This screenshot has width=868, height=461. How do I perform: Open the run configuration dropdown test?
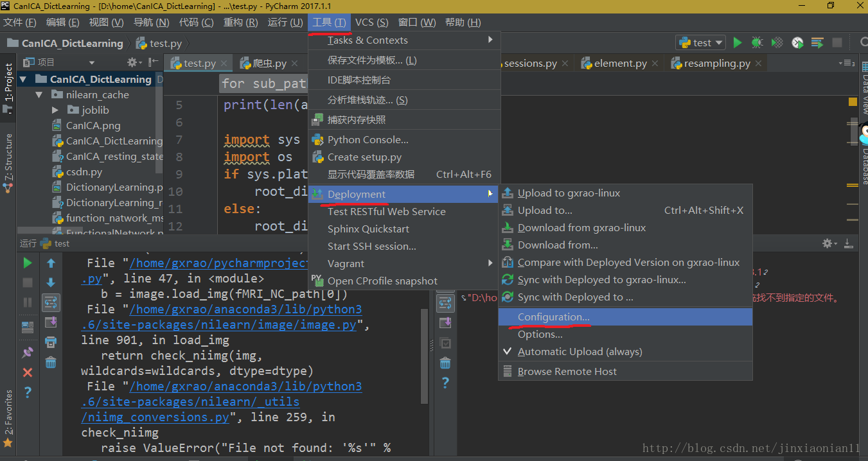coord(700,42)
